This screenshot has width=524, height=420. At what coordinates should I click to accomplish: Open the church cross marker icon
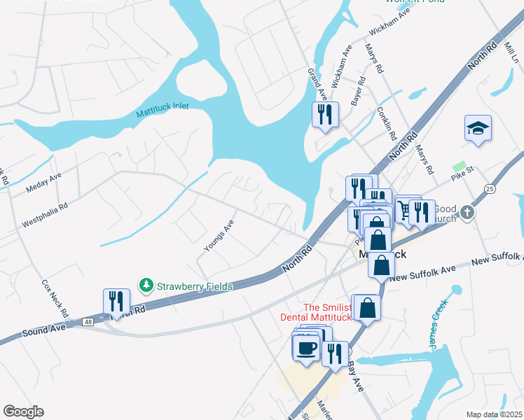467,212
